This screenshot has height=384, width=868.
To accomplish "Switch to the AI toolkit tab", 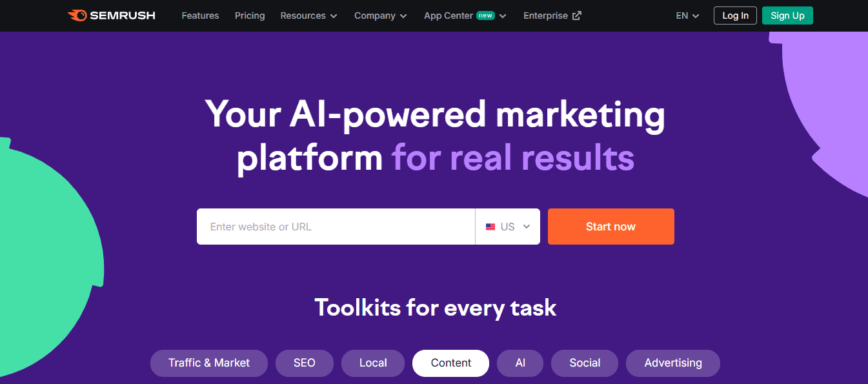I will (x=520, y=363).
